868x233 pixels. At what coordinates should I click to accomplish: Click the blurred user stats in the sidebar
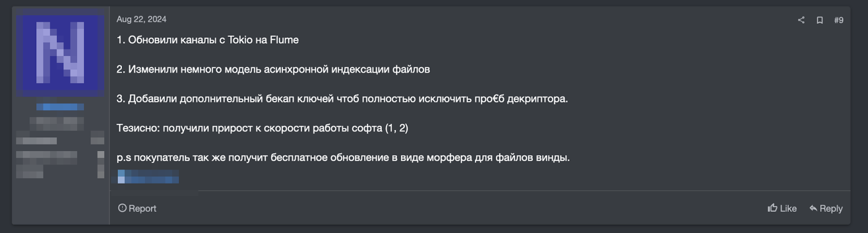coord(60,158)
